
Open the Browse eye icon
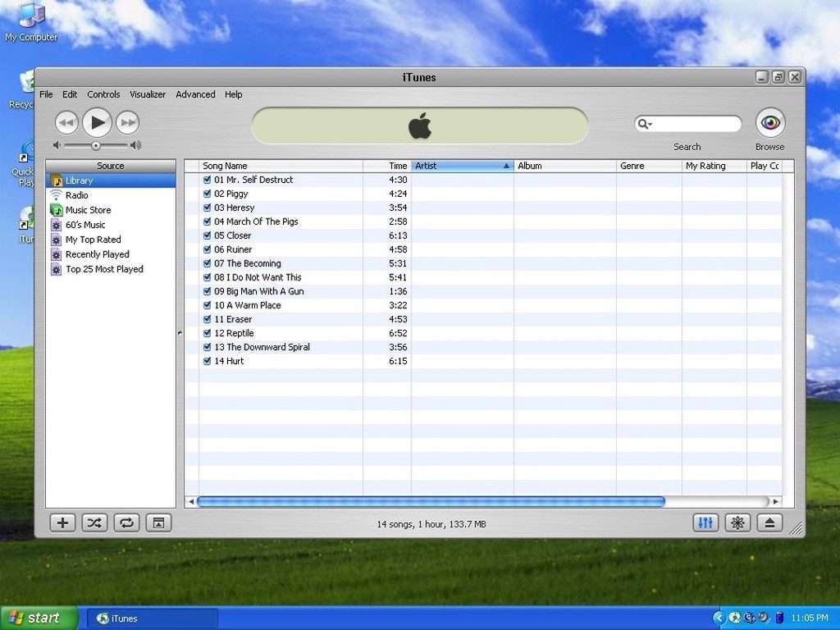click(x=770, y=123)
